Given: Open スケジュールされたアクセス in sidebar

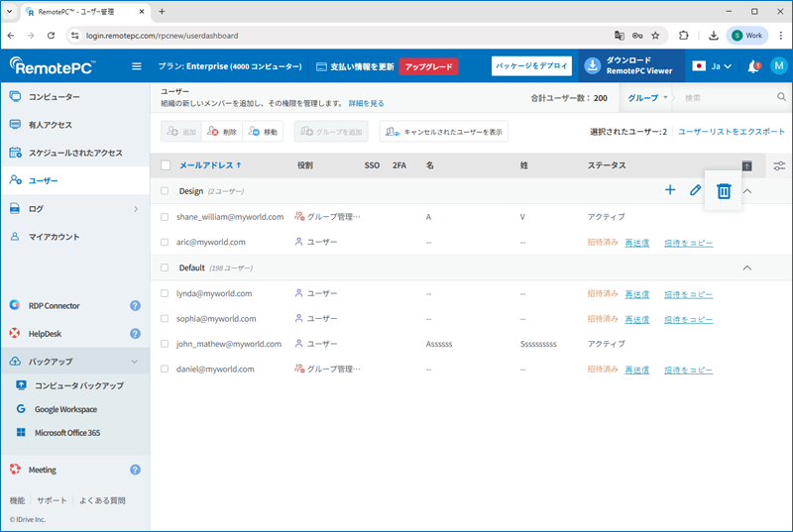Looking at the screenshot, I should [75, 153].
